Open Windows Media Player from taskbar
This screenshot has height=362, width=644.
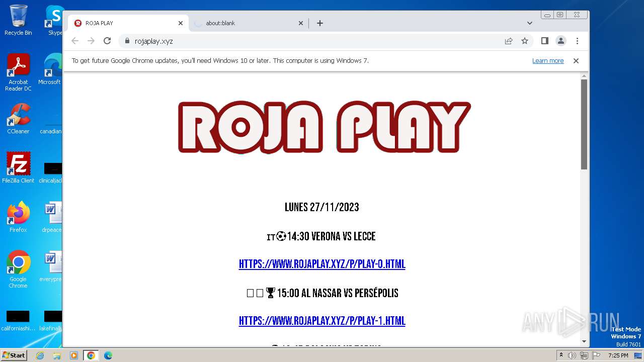(x=74, y=355)
